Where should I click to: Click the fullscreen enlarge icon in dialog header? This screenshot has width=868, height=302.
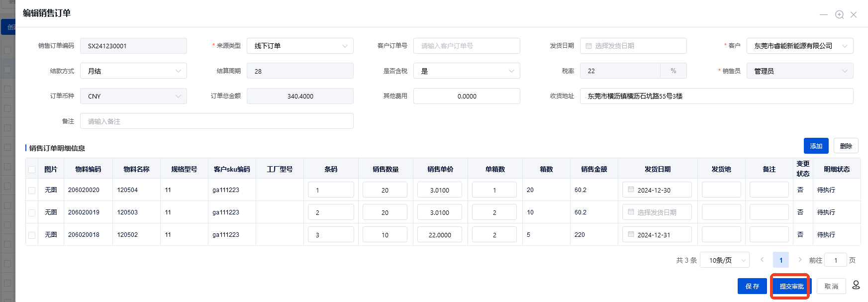[839, 14]
